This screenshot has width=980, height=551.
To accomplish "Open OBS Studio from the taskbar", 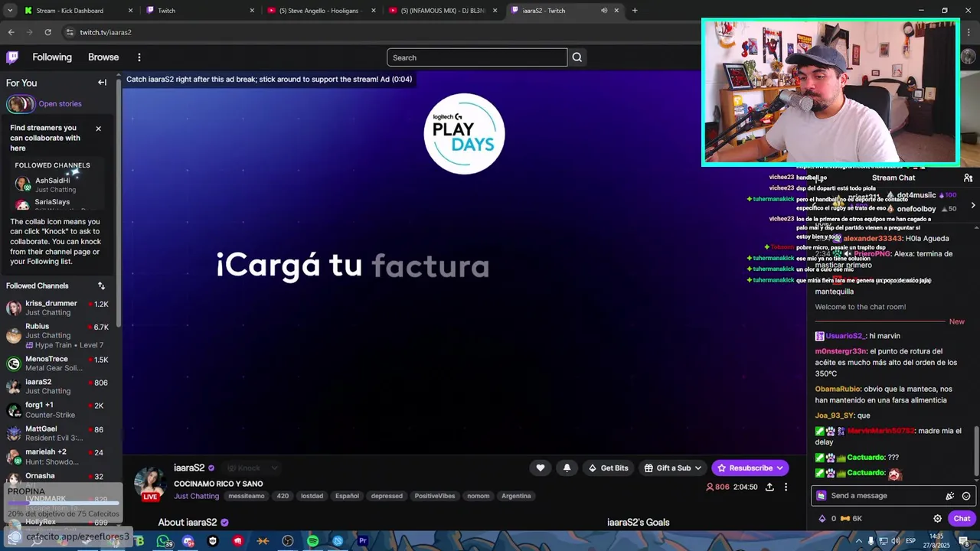I will (288, 541).
